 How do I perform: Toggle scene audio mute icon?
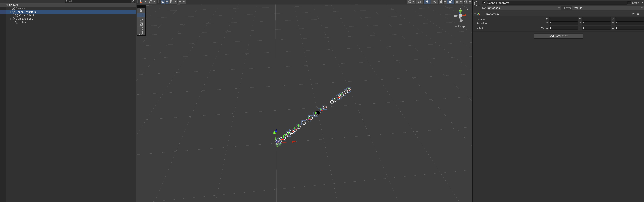coord(434,2)
